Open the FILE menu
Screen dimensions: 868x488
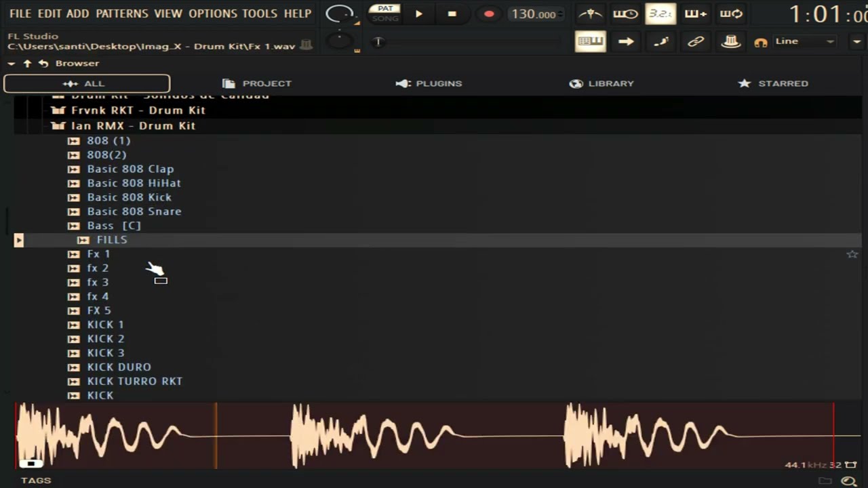pos(20,14)
